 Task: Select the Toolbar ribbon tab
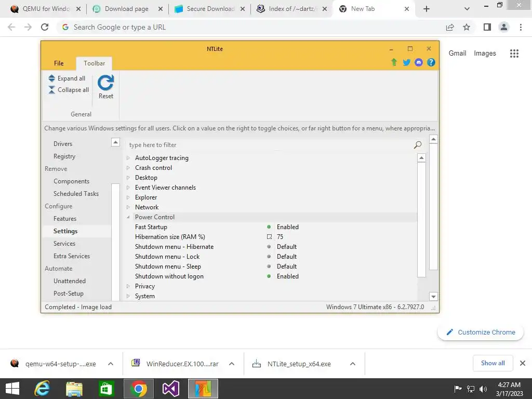tap(94, 63)
